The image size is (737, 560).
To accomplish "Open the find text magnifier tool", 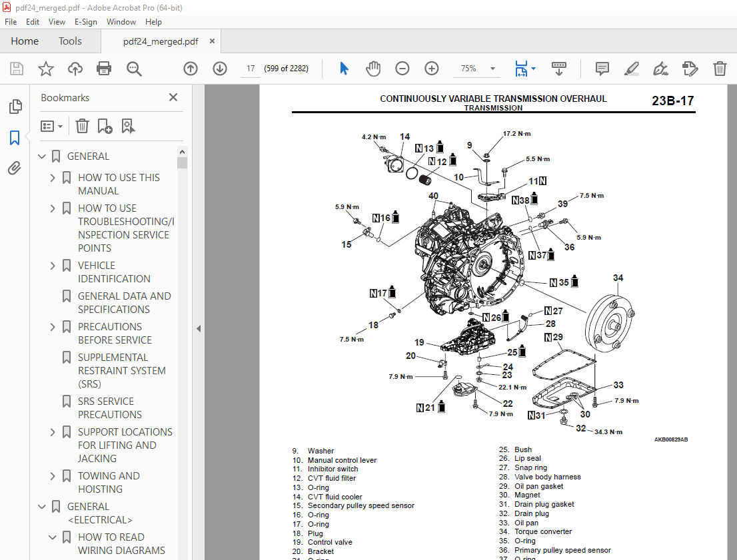I will tap(134, 69).
